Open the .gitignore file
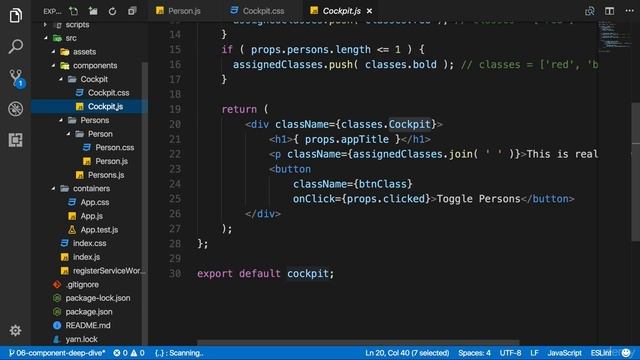Viewport: 640px width, 360px height. click(x=82, y=284)
